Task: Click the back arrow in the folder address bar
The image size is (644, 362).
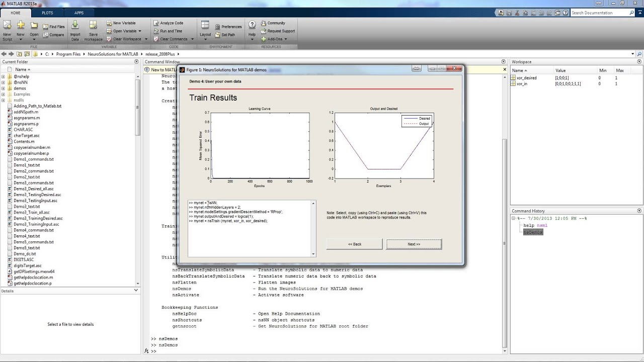Action: 4,54
